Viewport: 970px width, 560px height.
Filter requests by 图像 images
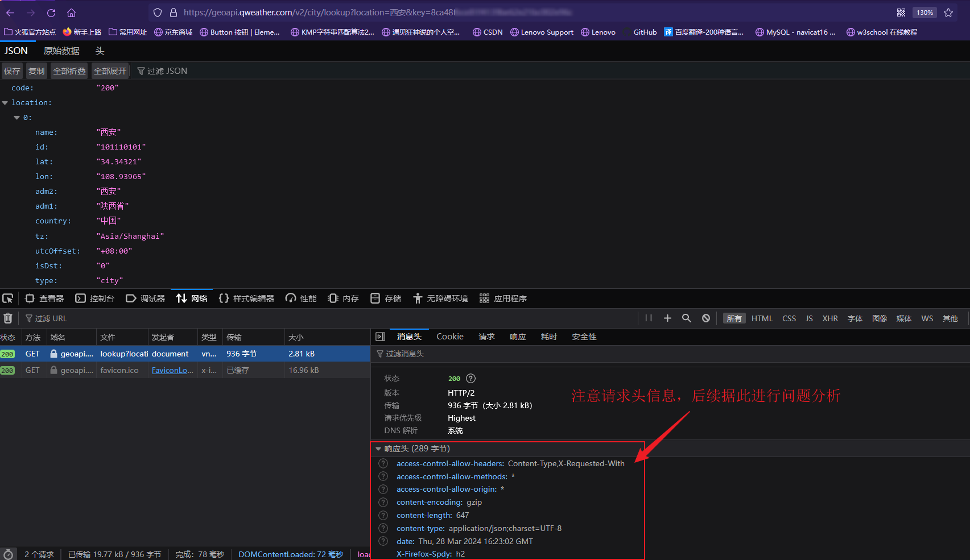coord(880,318)
